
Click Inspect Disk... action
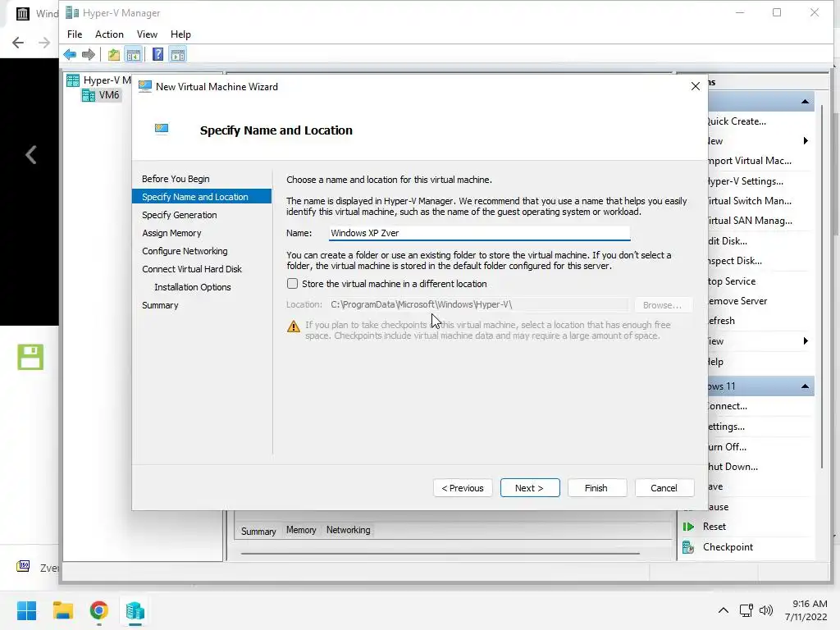[x=735, y=261]
